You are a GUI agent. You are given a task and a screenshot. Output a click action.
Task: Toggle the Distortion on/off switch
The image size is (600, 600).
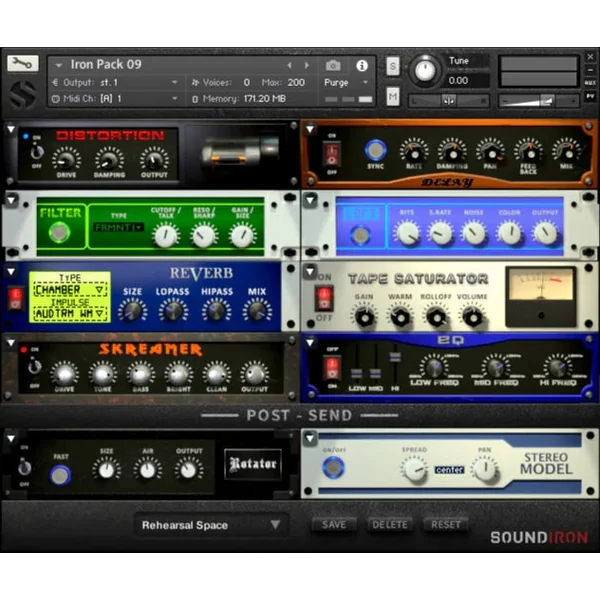36,152
